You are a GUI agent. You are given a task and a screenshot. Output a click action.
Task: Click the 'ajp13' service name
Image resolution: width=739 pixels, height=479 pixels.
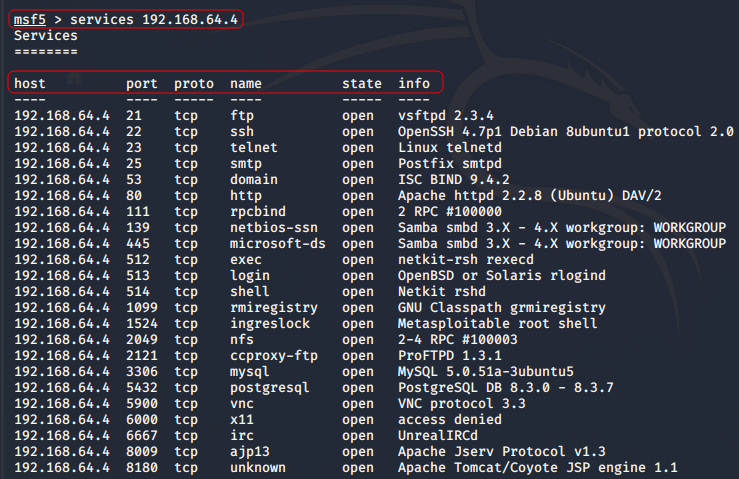pyautogui.click(x=250, y=452)
